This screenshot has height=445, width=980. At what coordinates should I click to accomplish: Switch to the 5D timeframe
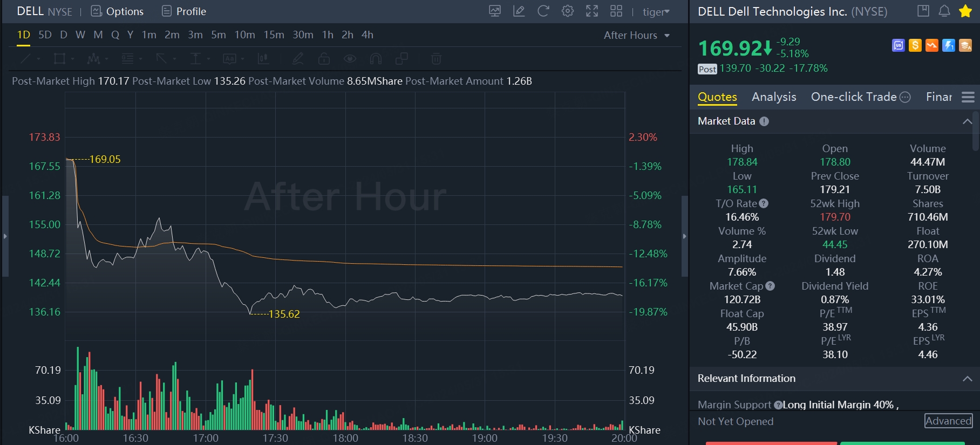[45, 35]
